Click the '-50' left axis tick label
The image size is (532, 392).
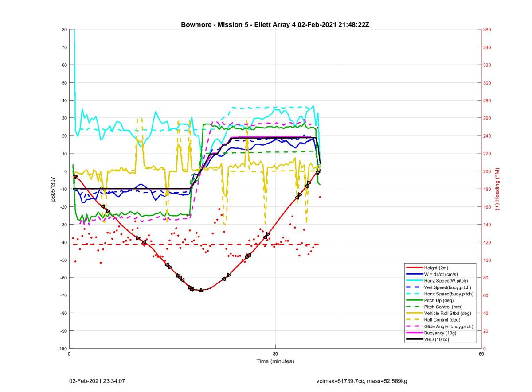(63, 260)
